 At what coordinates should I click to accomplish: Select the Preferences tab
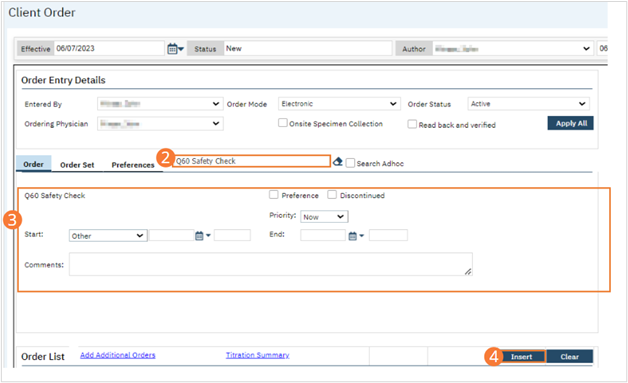pos(133,165)
